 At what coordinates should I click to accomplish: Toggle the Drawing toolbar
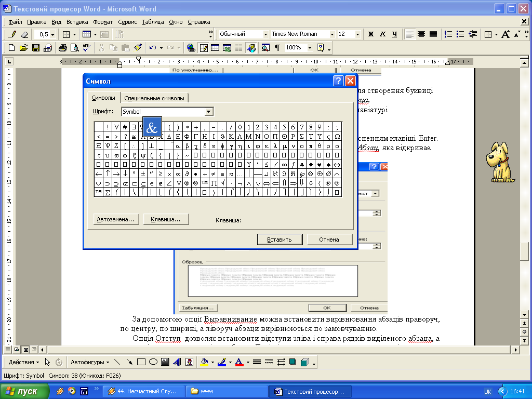tap(251, 48)
